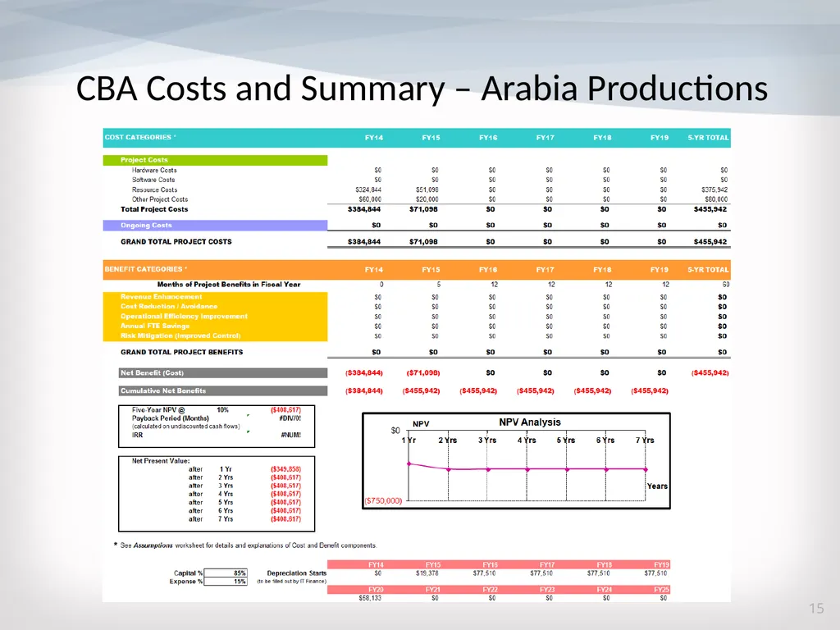Select the 'Software Costs' row label
The height and width of the screenshot is (630, 840).
(153, 180)
